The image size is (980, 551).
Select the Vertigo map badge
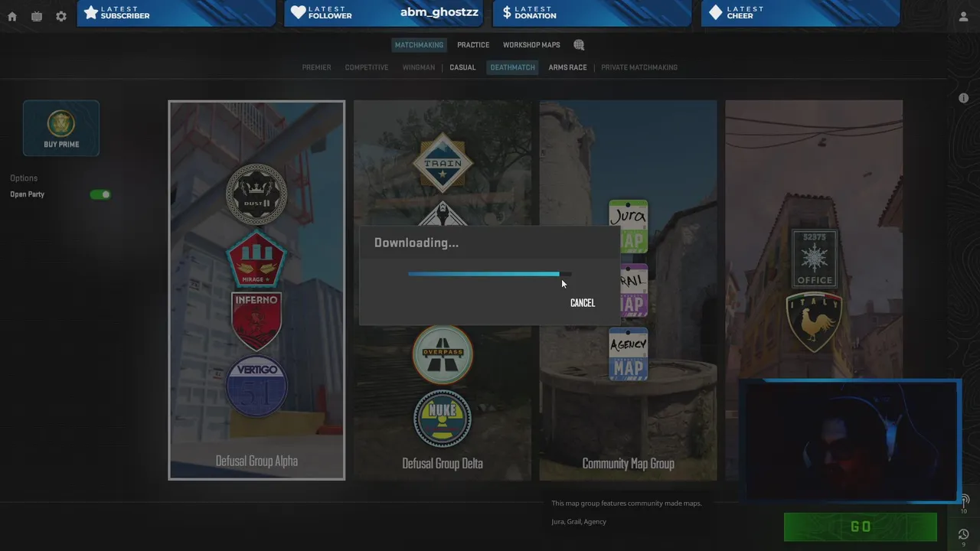tap(256, 386)
